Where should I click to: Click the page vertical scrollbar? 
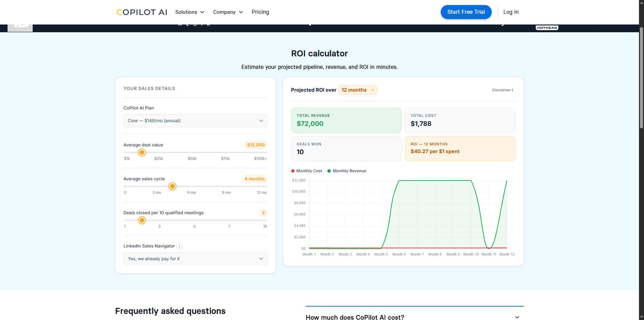(x=641, y=78)
